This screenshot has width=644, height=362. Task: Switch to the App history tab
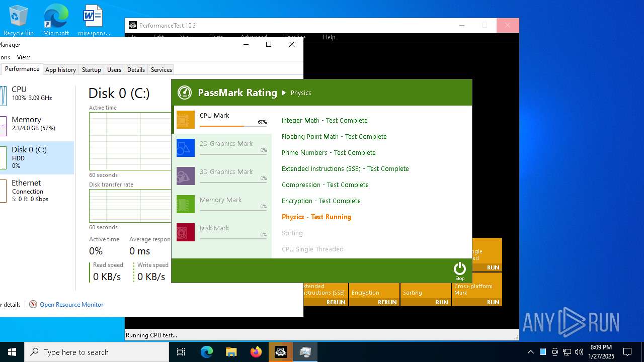tap(60, 70)
